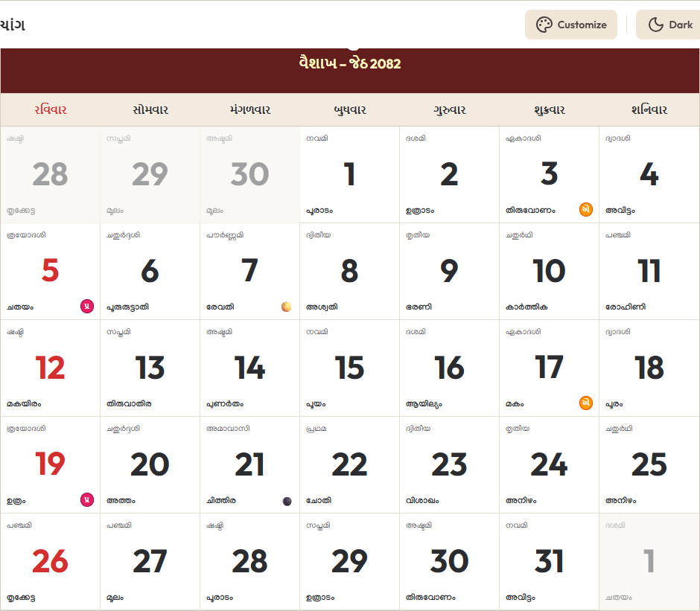The width and height of the screenshot is (700, 611).
Task: Click the pink Pradosh badge on date 5
Action: click(87, 306)
